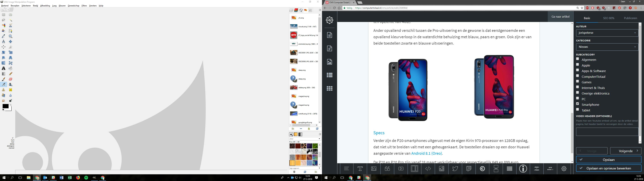The width and height of the screenshot is (644, 181).
Task: Click the Opslaan button
Action: coord(608,160)
